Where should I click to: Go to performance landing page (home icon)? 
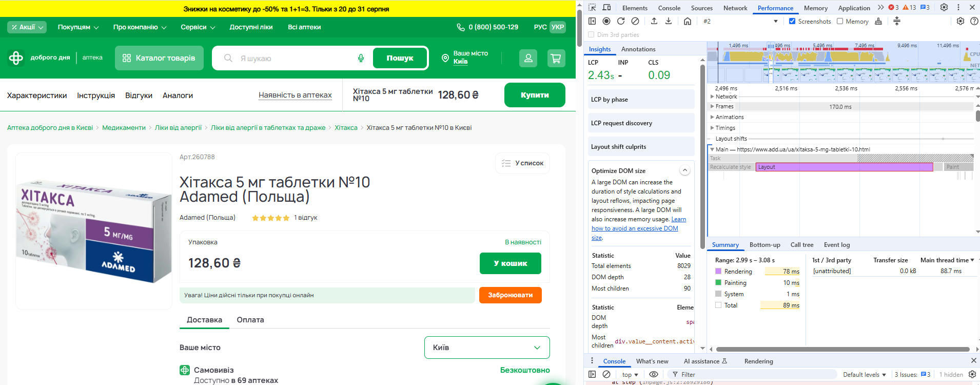[688, 21]
